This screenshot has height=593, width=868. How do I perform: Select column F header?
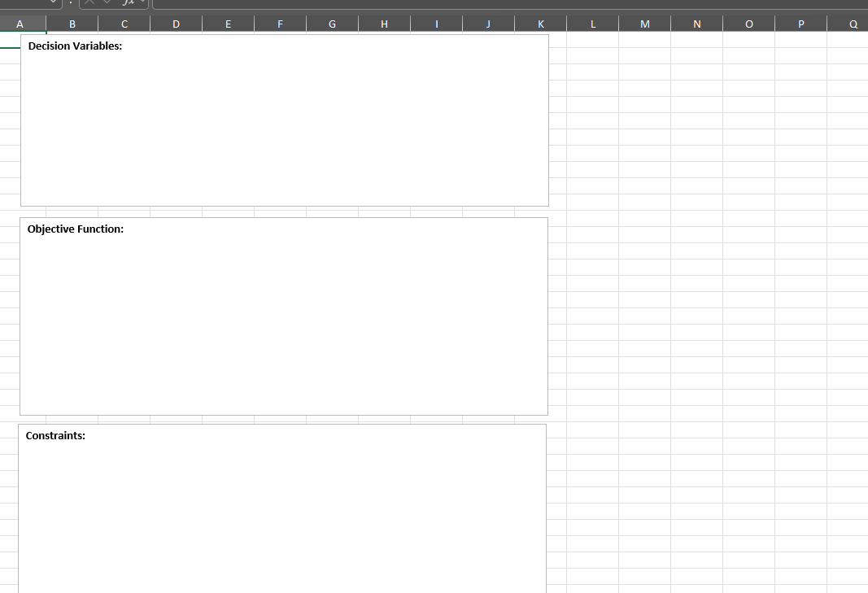pos(280,24)
